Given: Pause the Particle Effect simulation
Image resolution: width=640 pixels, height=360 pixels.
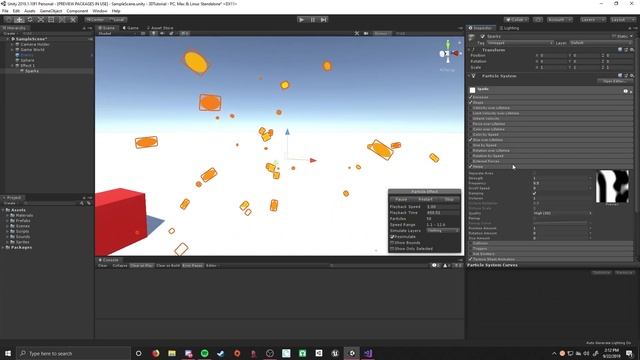Looking at the screenshot, I should [401, 199].
